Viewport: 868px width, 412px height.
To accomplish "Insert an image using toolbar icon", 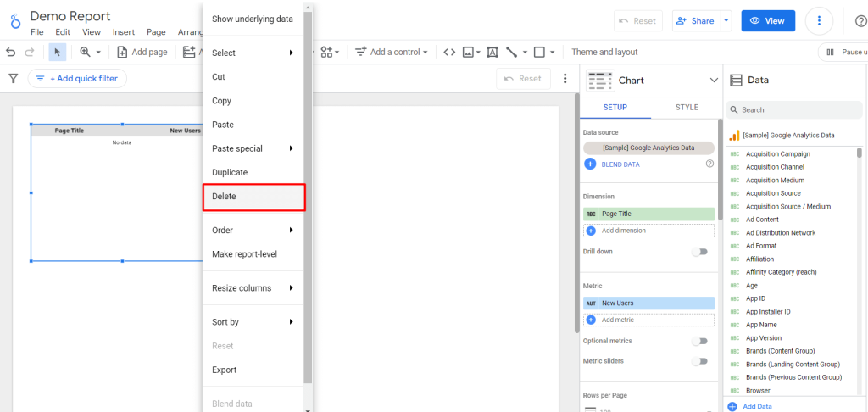I will pos(468,52).
